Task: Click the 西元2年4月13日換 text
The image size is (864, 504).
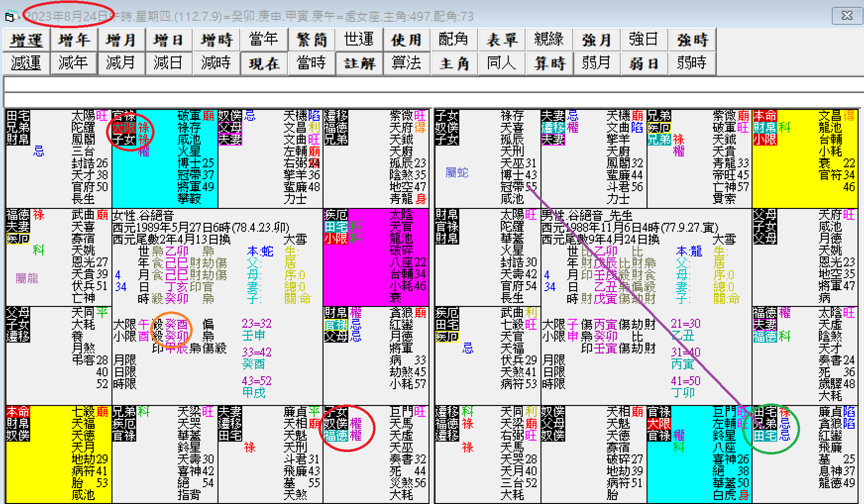Action: pos(171,239)
